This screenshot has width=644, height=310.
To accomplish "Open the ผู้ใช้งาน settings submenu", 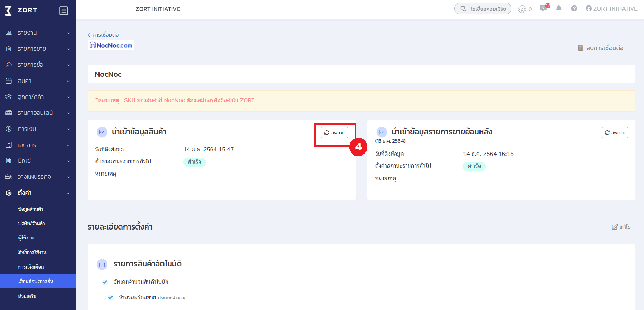I will click(x=26, y=238).
